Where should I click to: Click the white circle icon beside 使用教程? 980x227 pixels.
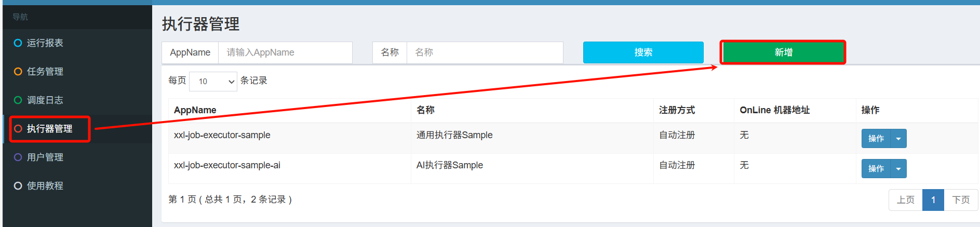tap(18, 186)
